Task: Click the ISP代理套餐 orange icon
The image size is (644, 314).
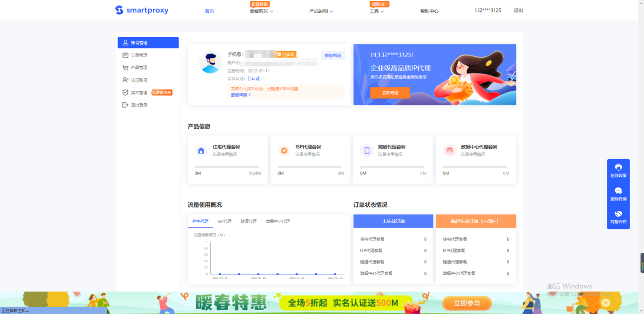Action: pyautogui.click(x=284, y=150)
